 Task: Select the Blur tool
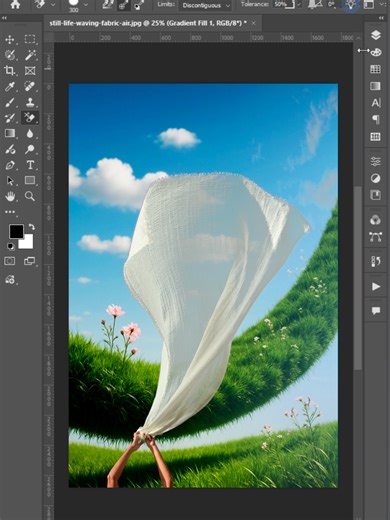tap(30, 133)
